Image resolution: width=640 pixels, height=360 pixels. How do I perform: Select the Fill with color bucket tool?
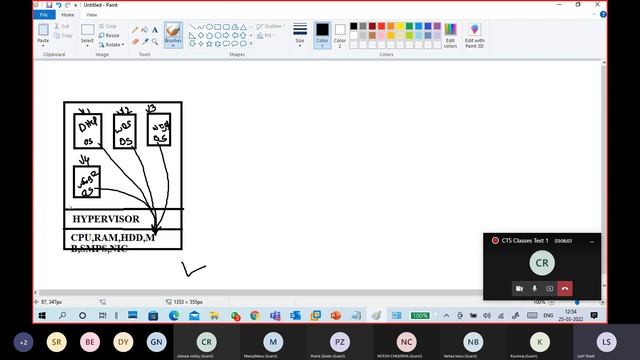[x=145, y=30]
